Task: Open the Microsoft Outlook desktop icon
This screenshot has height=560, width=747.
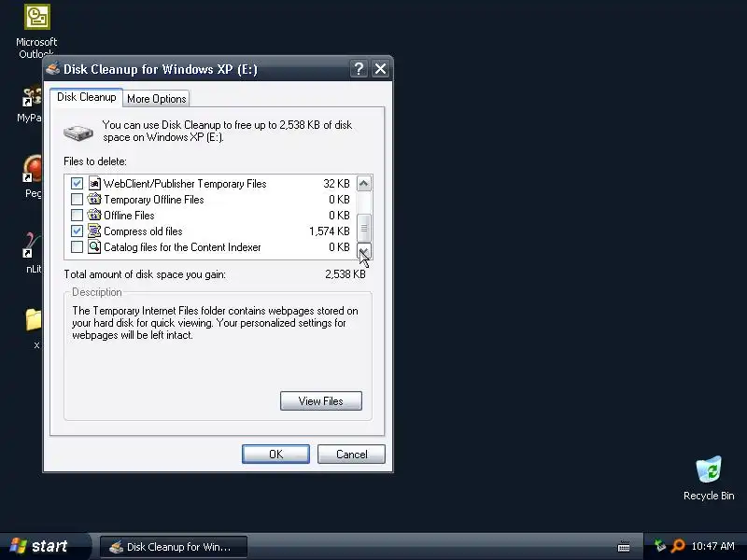Action: [36, 17]
